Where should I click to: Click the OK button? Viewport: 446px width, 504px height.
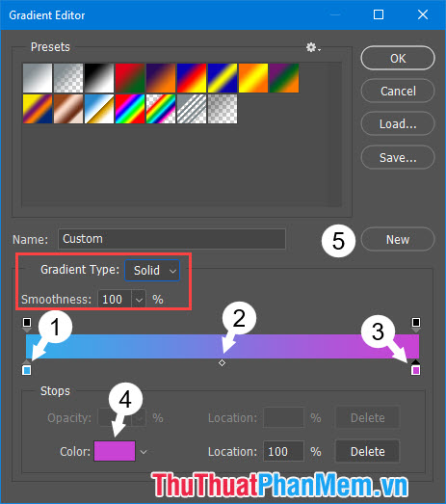[x=398, y=58]
